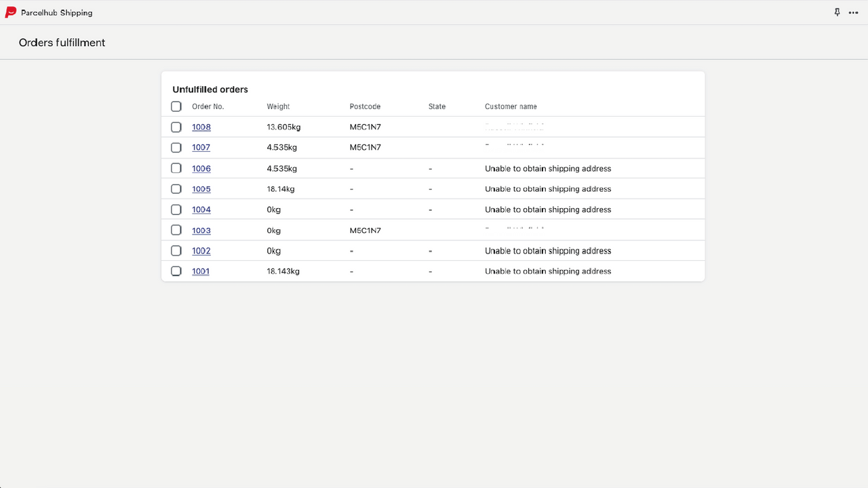Click the Postcode column header

click(x=365, y=106)
